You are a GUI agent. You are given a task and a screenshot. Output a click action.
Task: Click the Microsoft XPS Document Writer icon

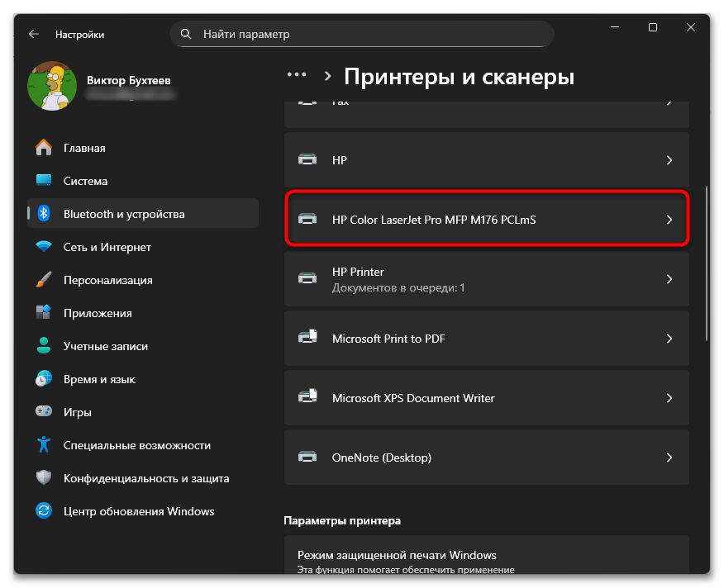point(307,397)
